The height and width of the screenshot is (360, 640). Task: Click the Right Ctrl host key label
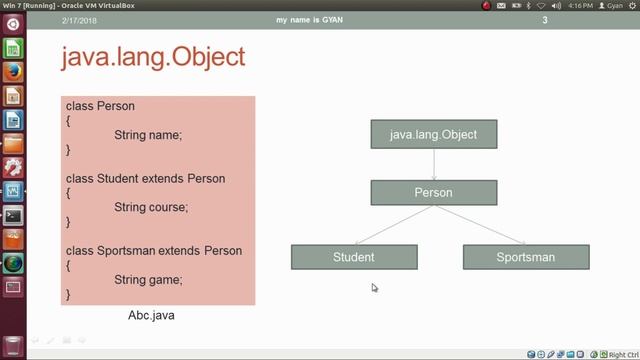(624, 355)
